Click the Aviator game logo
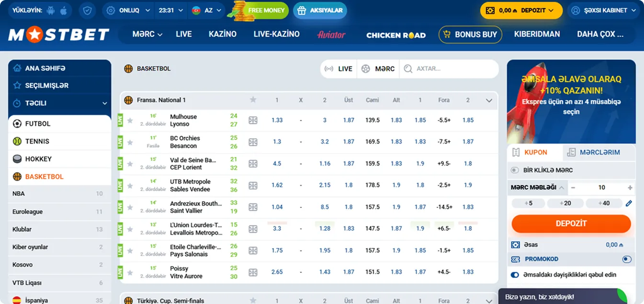 pos(331,34)
